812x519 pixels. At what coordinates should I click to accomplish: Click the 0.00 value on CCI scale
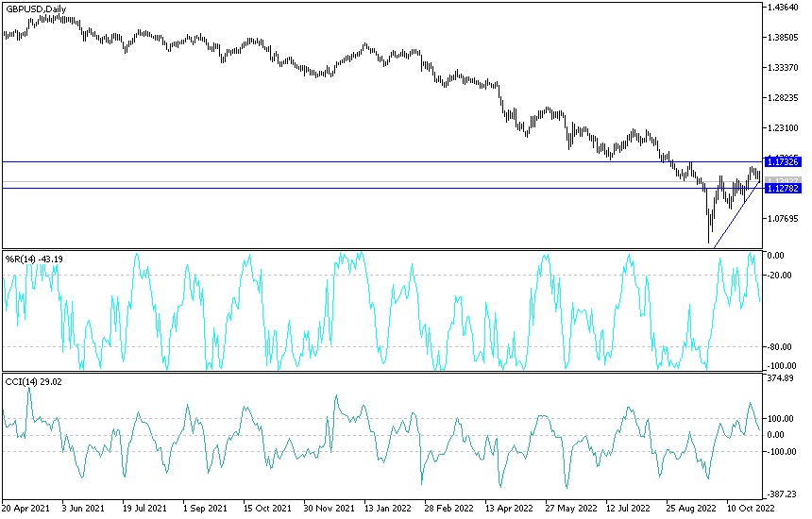[775, 435]
